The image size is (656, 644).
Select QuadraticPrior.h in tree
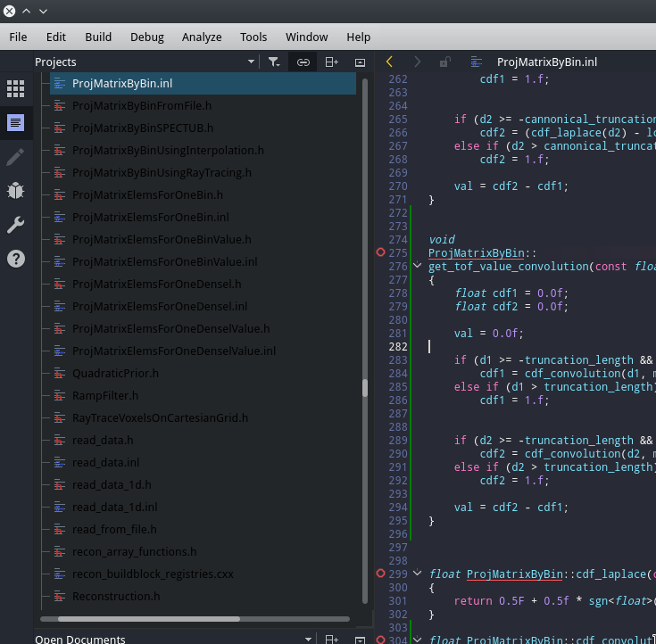pyautogui.click(x=115, y=374)
